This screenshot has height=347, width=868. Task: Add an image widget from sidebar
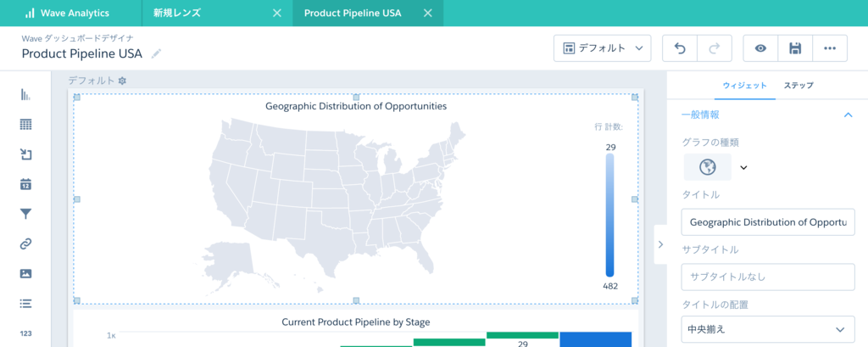point(25,273)
